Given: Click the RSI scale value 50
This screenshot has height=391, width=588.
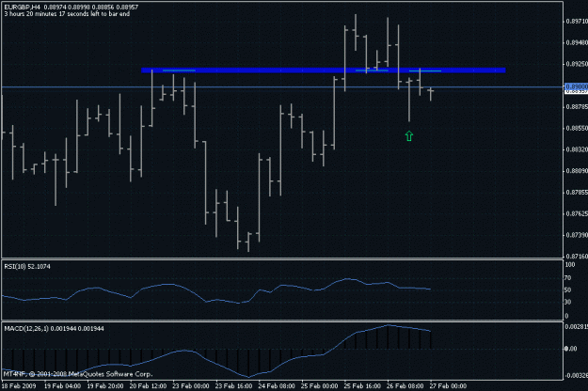Looking at the screenshot, I should (568, 289).
